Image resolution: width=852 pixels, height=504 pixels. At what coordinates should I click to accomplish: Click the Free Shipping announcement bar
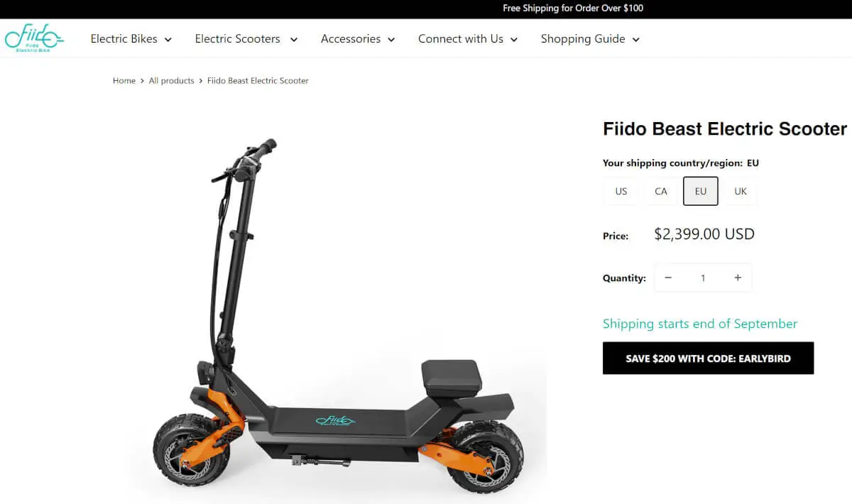pyautogui.click(x=426, y=9)
